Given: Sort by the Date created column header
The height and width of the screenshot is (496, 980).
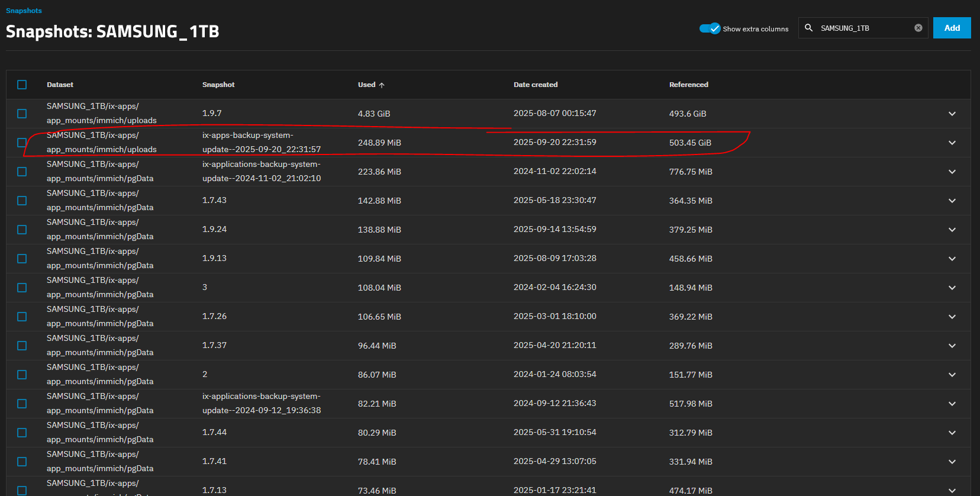Looking at the screenshot, I should (x=536, y=85).
